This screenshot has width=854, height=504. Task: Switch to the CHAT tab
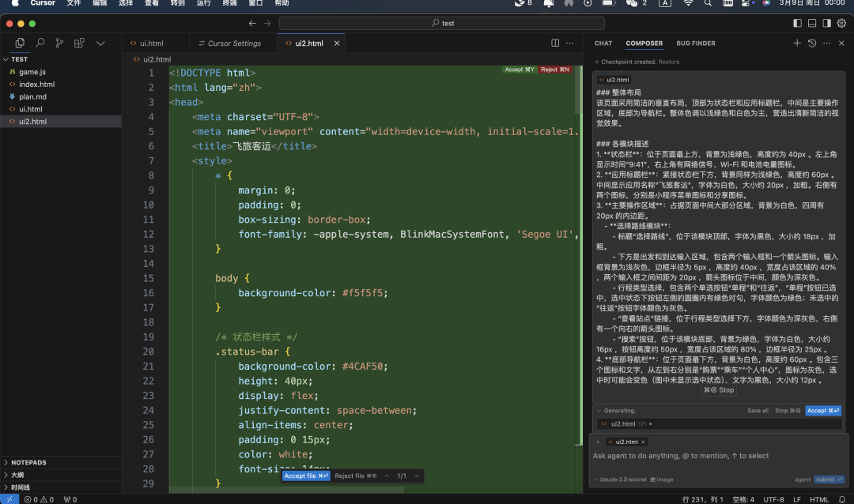click(603, 43)
